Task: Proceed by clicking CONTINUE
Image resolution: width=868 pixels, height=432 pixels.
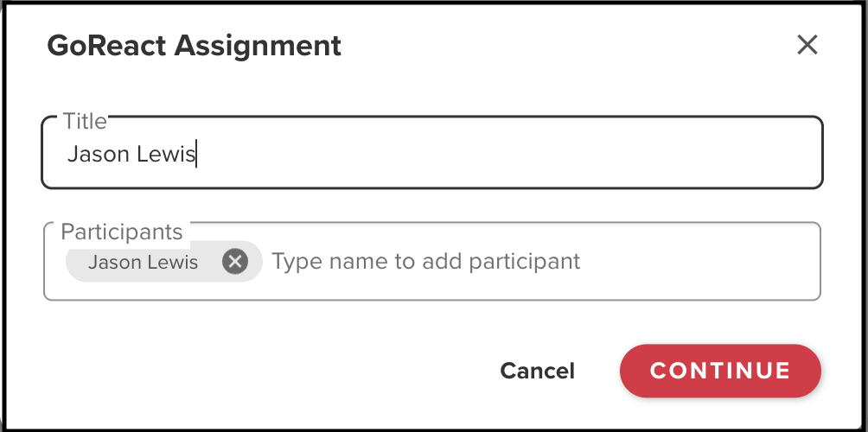Action: [x=719, y=371]
